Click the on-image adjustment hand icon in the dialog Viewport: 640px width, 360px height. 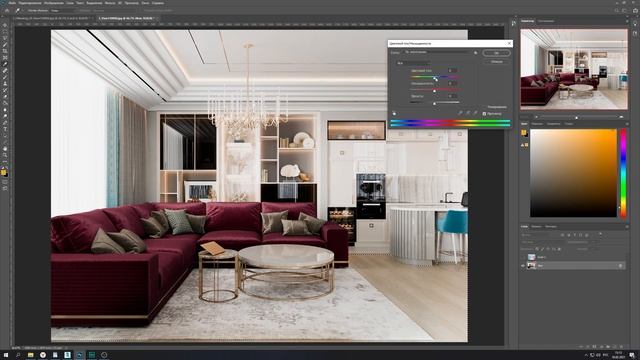coord(394,113)
